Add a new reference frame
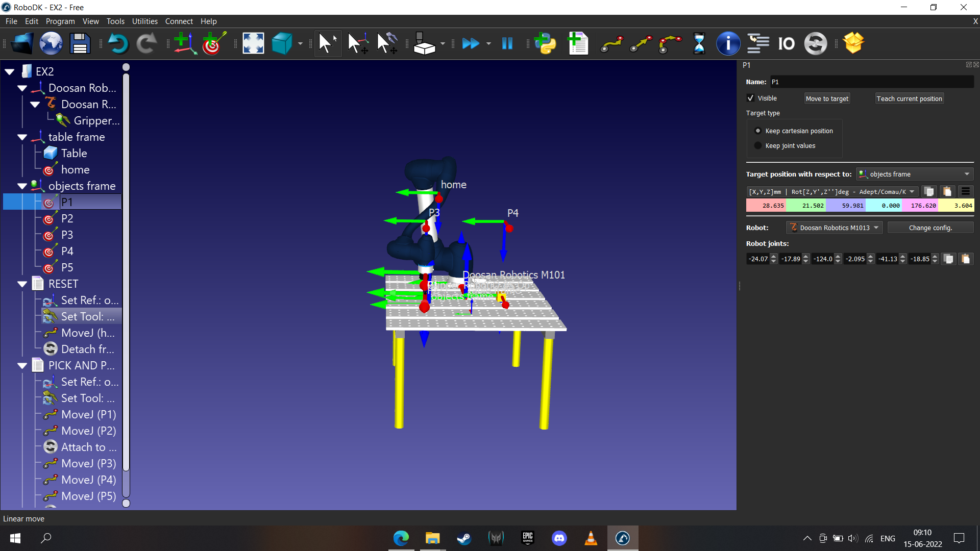The height and width of the screenshot is (551, 980). [x=185, y=43]
